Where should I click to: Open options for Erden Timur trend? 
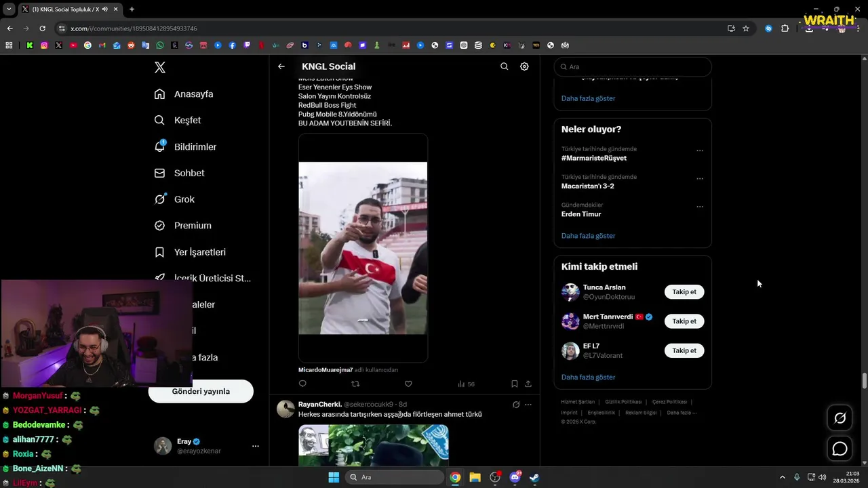pyautogui.click(x=700, y=207)
